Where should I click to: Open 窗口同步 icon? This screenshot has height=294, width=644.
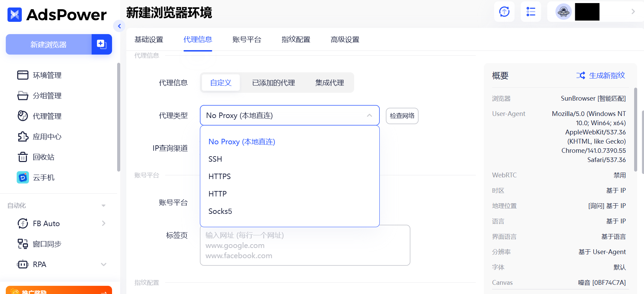point(23,244)
